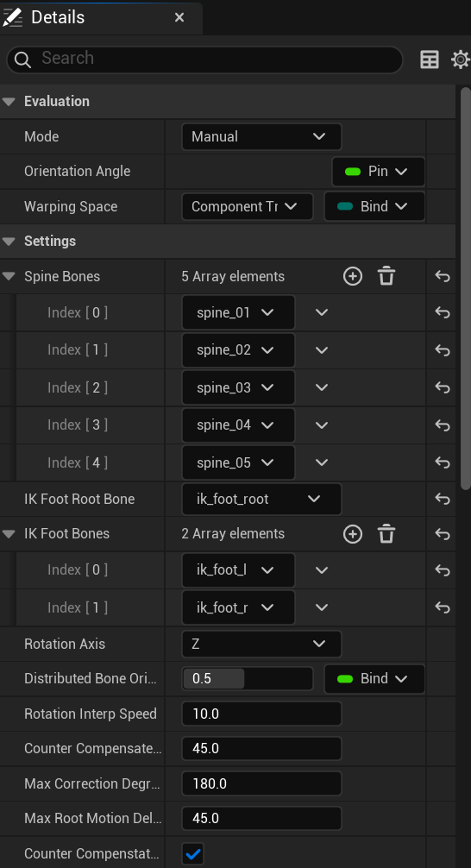Click the Max Correction Degrees 180.0 field
The width and height of the screenshot is (471, 868).
(x=261, y=783)
